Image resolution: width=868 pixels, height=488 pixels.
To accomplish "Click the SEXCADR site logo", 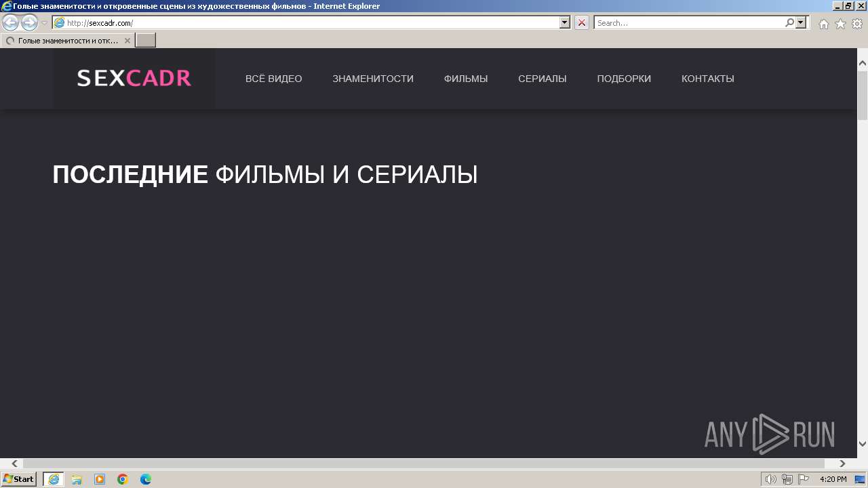I will [x=134, y=79].
